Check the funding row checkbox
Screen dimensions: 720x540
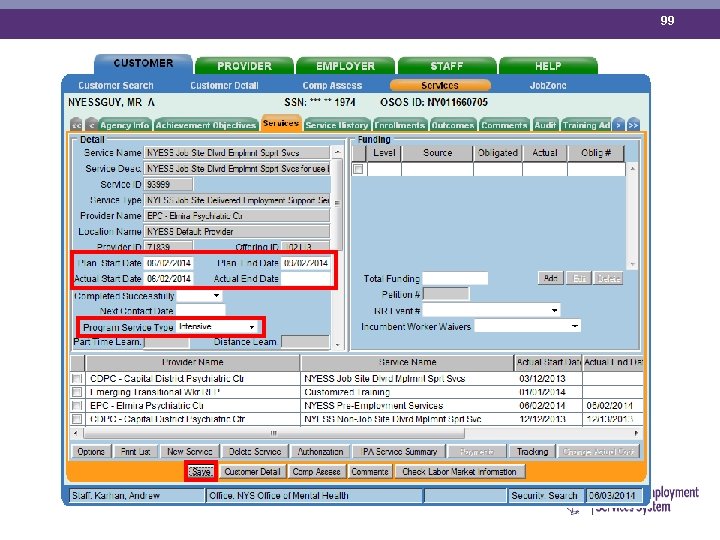pos(358,169)
